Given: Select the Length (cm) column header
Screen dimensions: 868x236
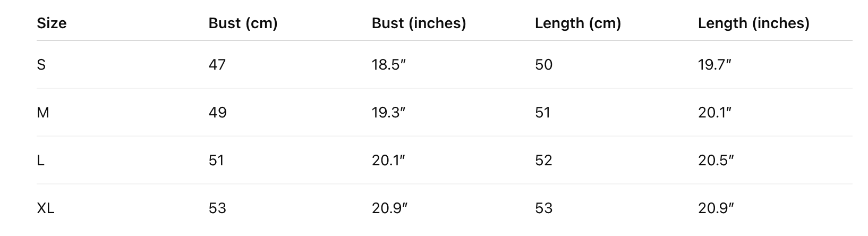Looking at the screenshot, I should point(578,23).
